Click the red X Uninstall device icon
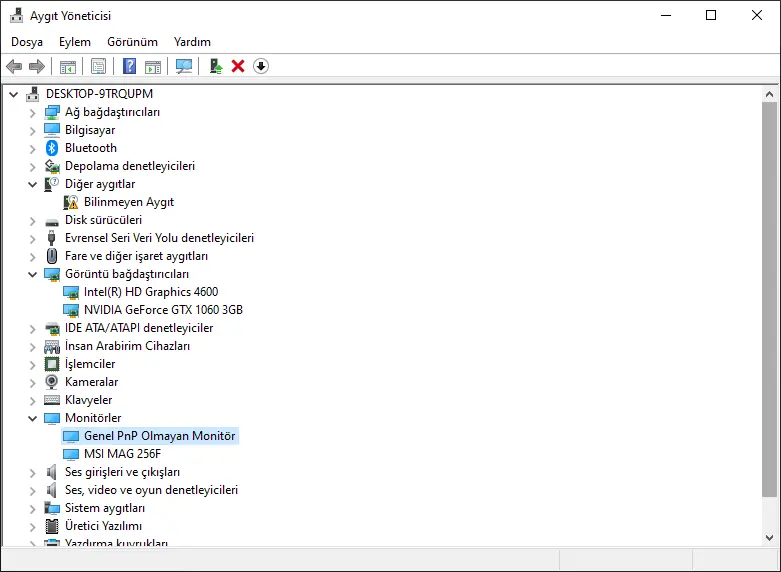 238,66
